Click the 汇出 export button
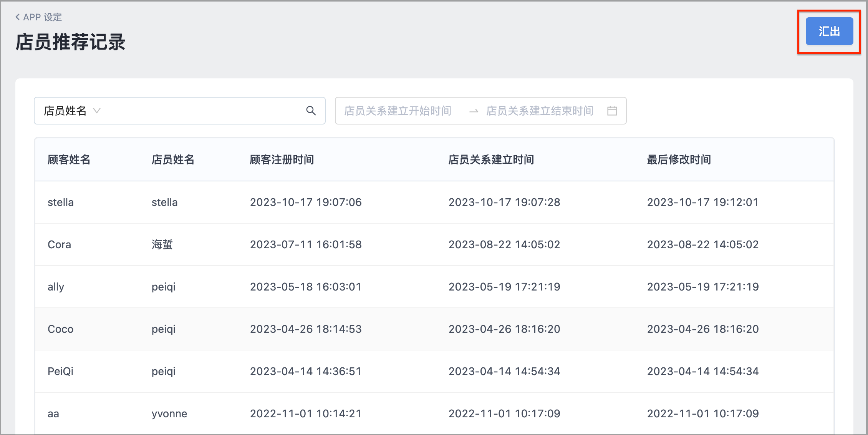868x435 pixels. pyautogui.click(x=829, y=31)
